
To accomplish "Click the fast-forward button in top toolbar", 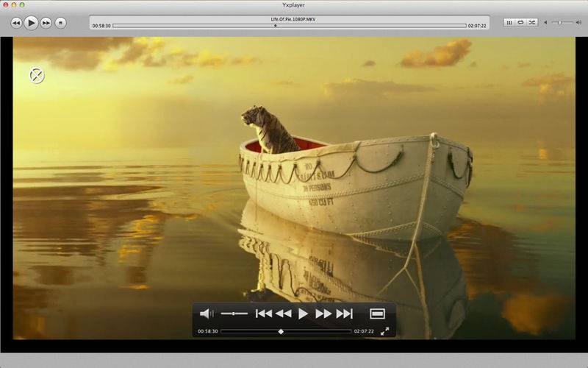I will pos(46,24).
